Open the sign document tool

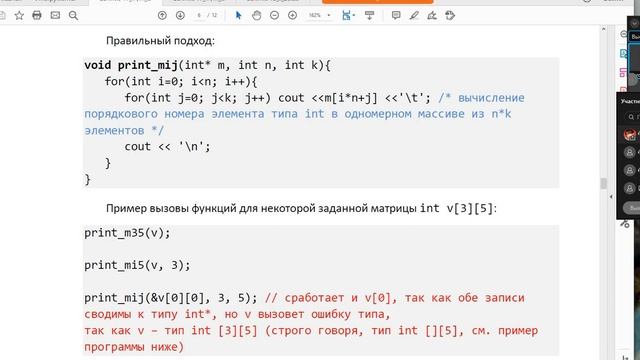[432, 16]
